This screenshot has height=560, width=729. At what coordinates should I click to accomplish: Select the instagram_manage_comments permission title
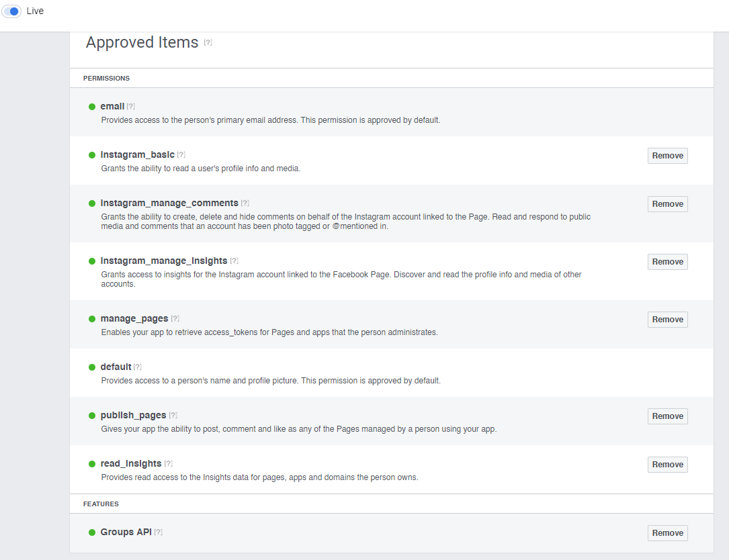click(x=169, y=203)
